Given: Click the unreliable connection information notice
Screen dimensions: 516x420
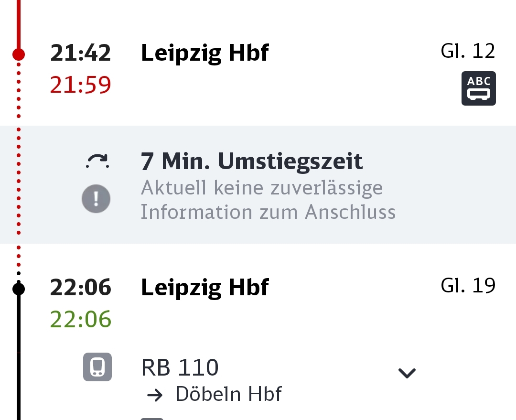Looking at the screenshot, I should pyautogui.click(x=268, y=200).
